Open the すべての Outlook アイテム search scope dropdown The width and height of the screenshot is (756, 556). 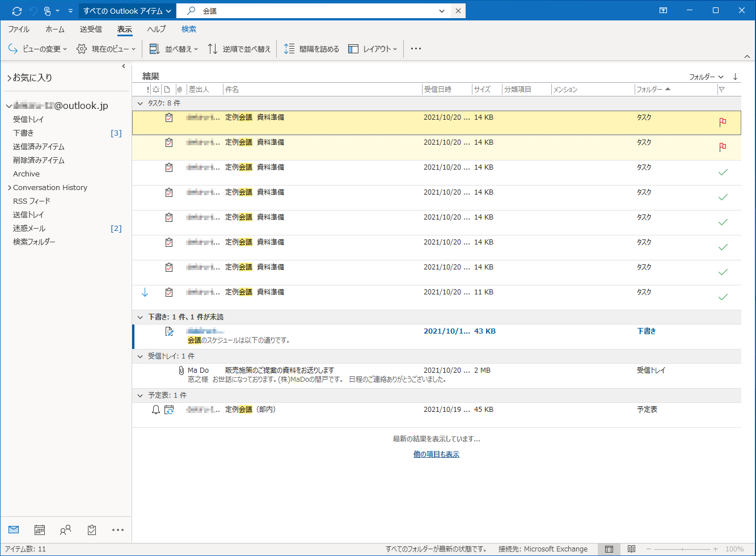point(127,11)
